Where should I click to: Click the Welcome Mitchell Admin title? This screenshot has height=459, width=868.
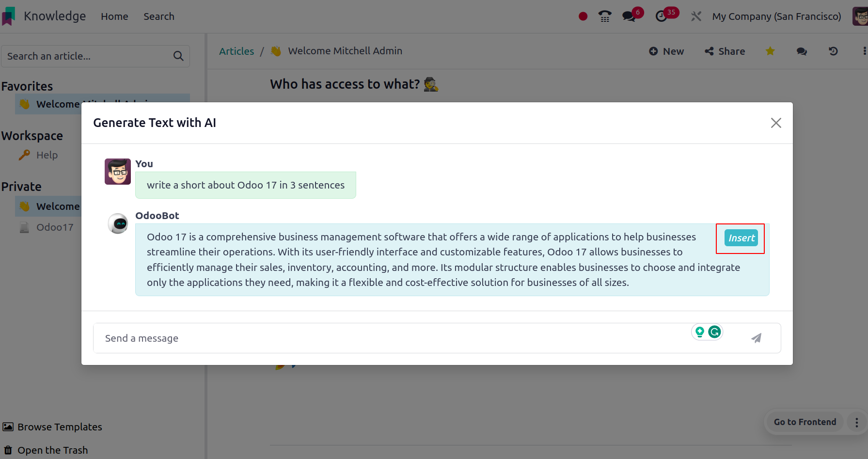point(345,51)
